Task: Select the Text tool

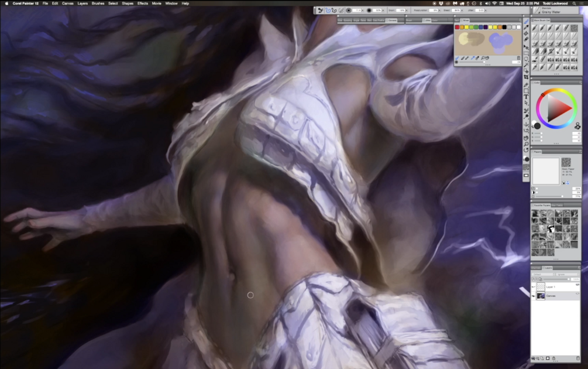Action: [526, 97]
